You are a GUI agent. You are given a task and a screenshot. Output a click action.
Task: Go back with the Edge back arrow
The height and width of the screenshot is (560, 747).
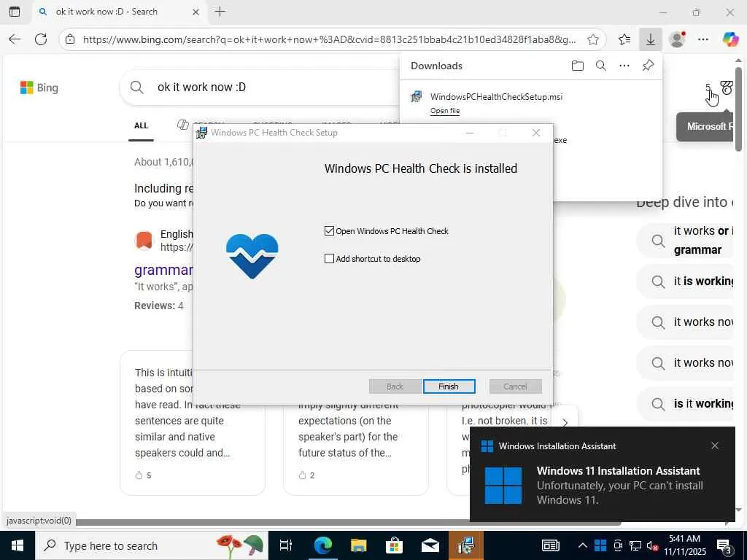15,39
